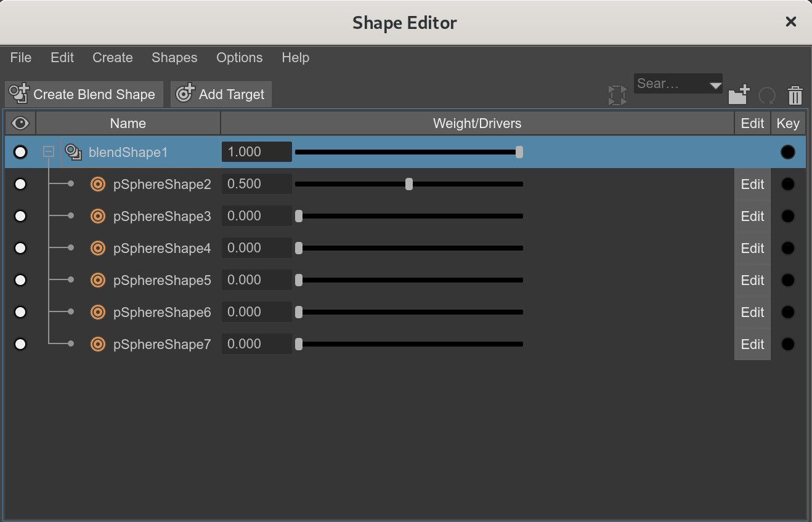Open the search filter dropdown arrow
812x522 pixels.
click(715, 85)
